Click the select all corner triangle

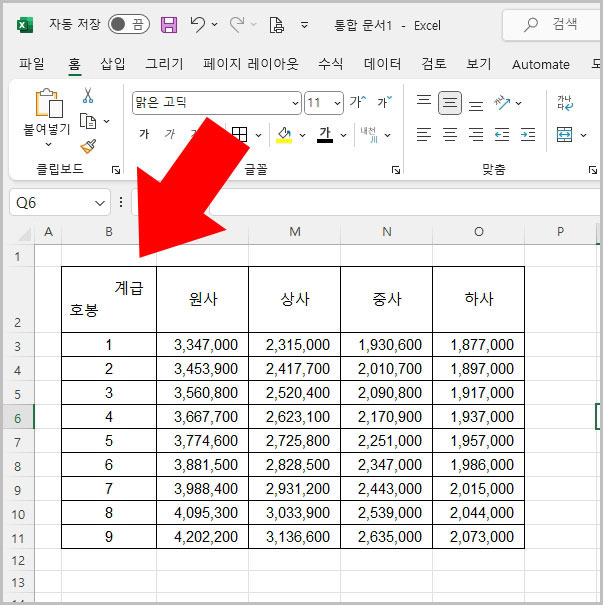point(24,233)
